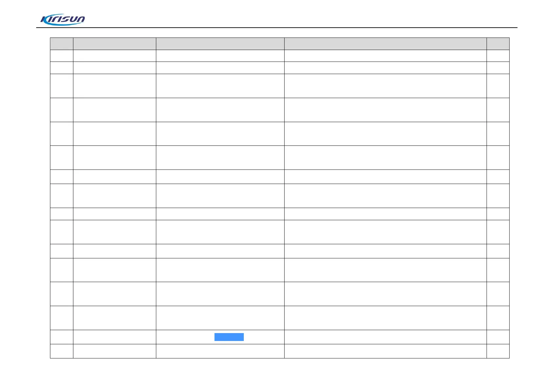Screen dimensions: 554x392
Task: Select the bottom-right corner cell of the table
Action: (498, 351)
